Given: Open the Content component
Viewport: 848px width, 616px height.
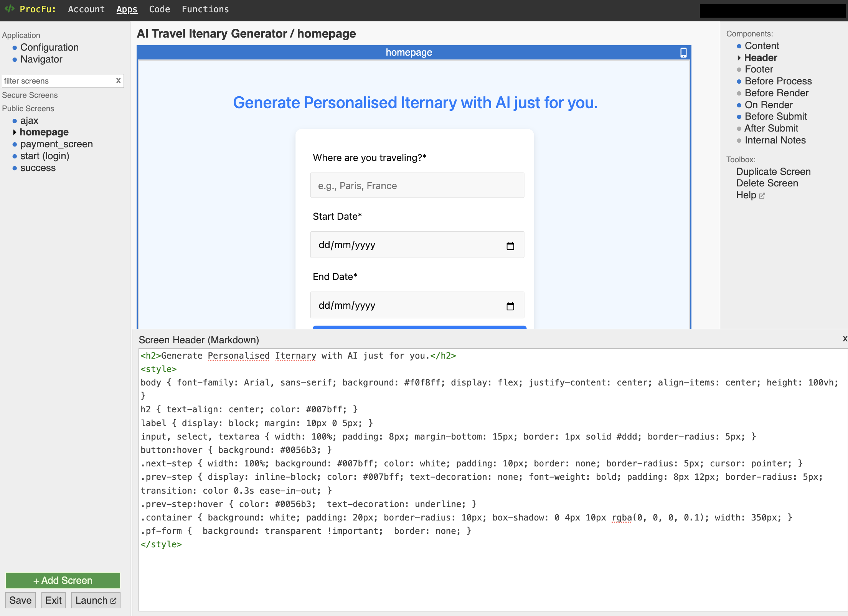Looking at the screenshot, I should (x=762, y=46).
